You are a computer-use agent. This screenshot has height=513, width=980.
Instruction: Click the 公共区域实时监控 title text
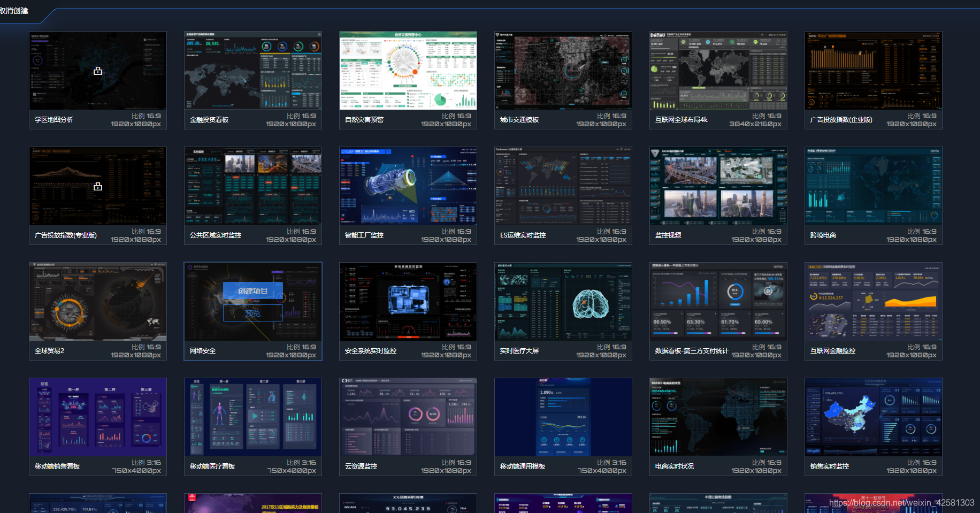pyautogui.click(x=216, y=235)
